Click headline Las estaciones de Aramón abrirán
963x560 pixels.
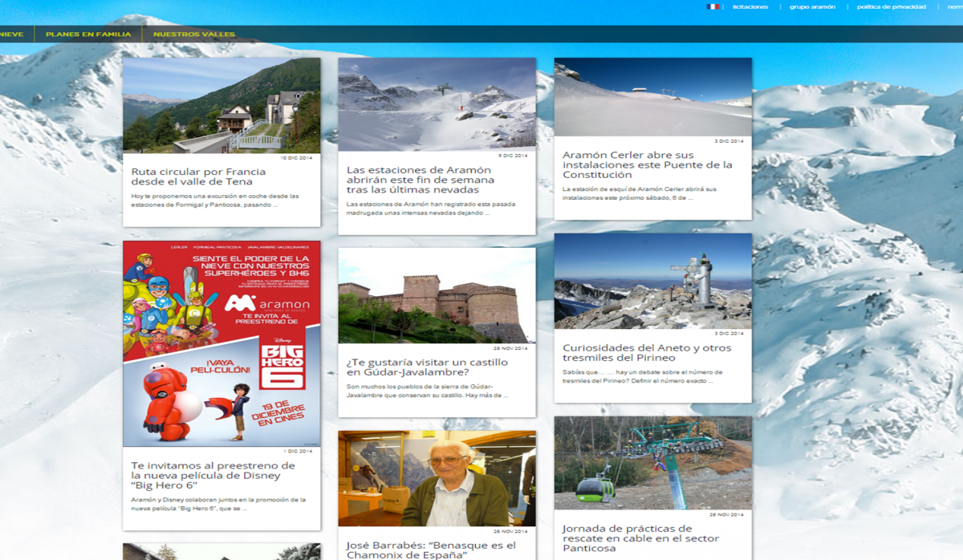point(419,180)
